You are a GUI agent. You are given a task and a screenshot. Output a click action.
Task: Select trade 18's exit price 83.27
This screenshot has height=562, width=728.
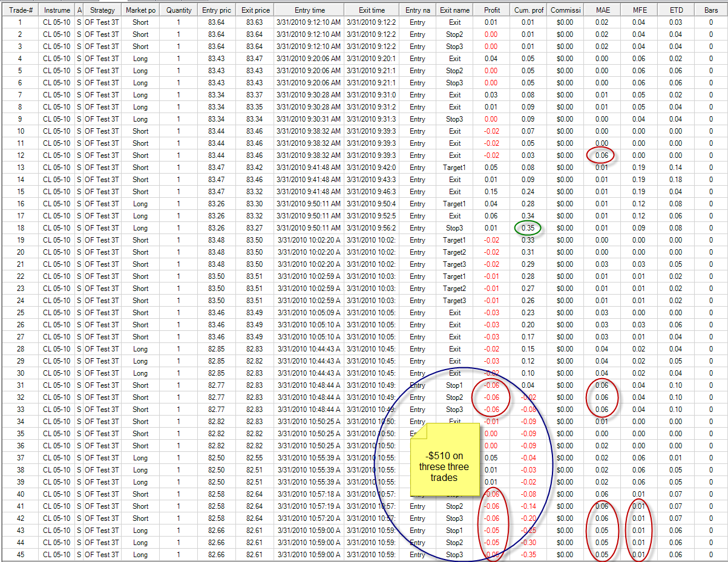tap(254, 228)
